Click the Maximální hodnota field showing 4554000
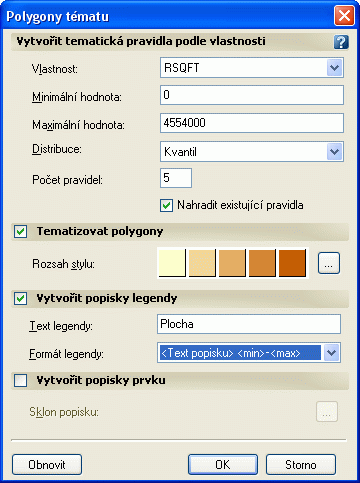The width and height of the screenshot is (360, 483). pos(252,123)
